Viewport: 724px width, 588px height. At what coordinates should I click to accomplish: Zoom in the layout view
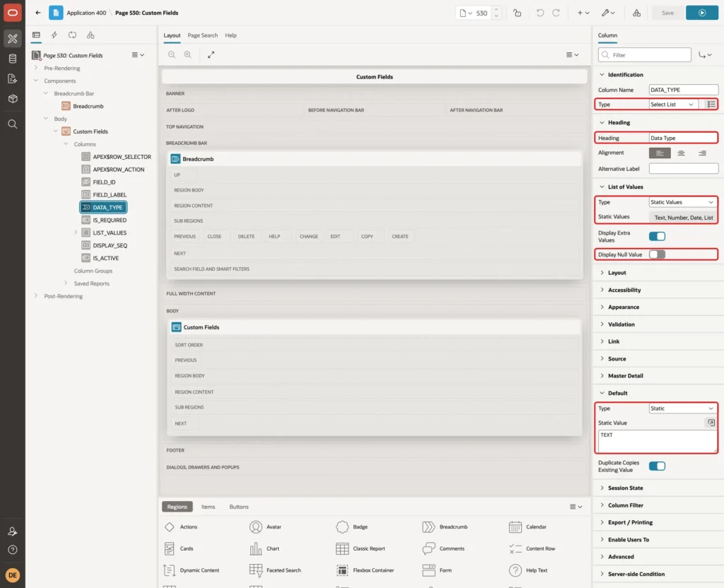188,54
